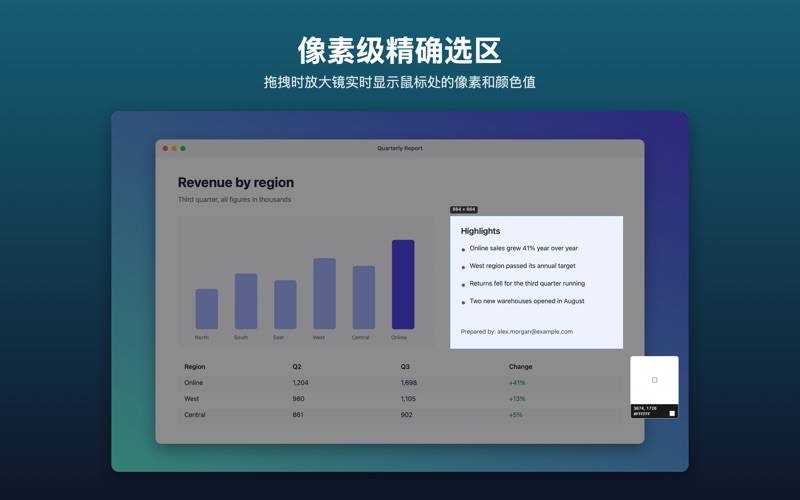Click the Q2 column header
Image resolution: width=800 pixels, height=500 pixels.
(297, 367)
